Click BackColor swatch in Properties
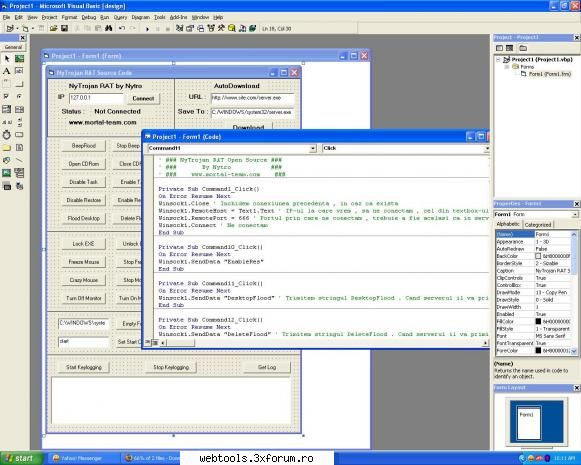This screenshot has height=465, width=581. point(538,256)
